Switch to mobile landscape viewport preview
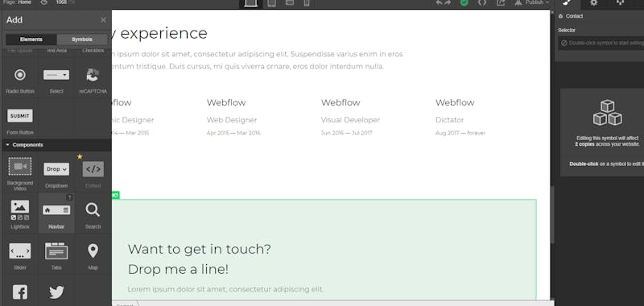This screenshot has height=306, width=644. 290,2
